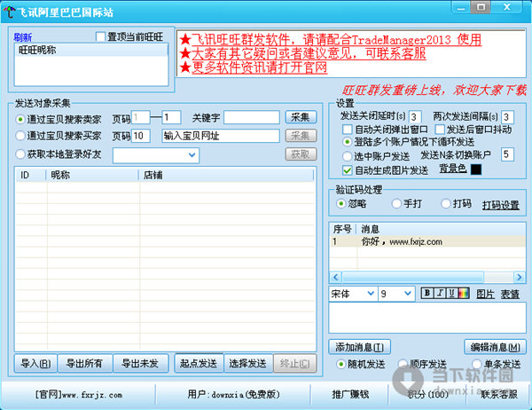Select 通过宝贝搜索买家 radio option
Viewport: 532px width, 410px height.
[x=20, y=136]
